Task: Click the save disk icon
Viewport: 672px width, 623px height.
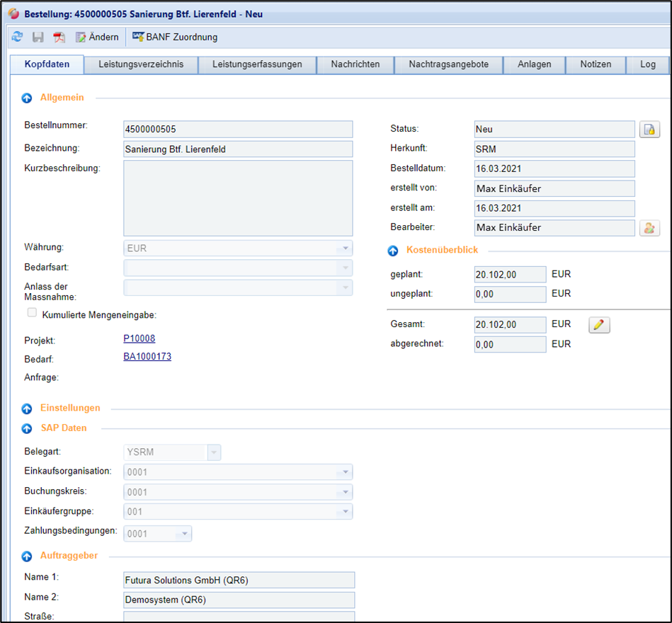Action: coord(38,37)
